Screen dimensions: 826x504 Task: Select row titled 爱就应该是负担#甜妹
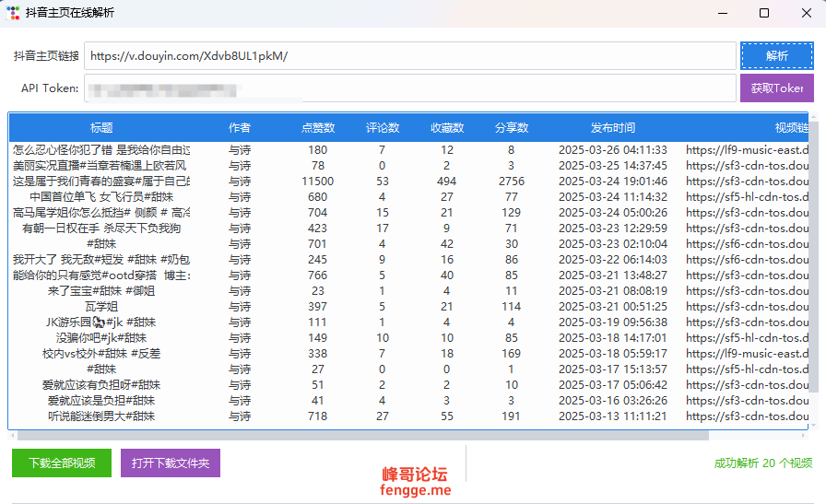point(408,401)
